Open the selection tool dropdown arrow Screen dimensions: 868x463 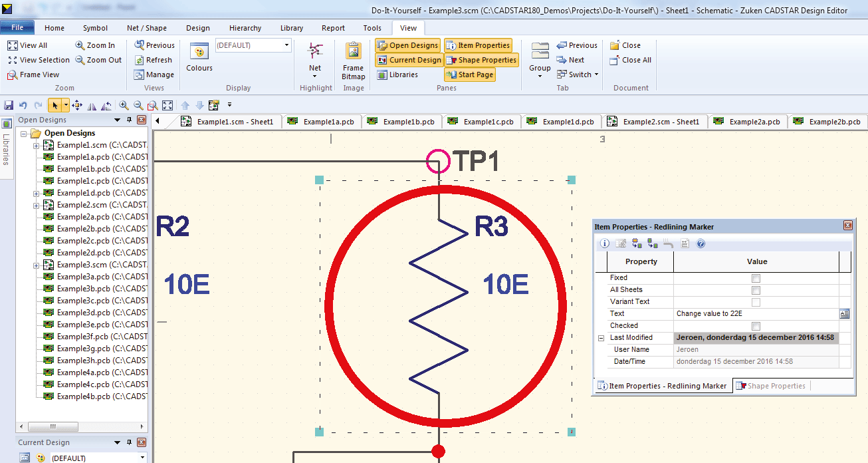click(66, 105)
